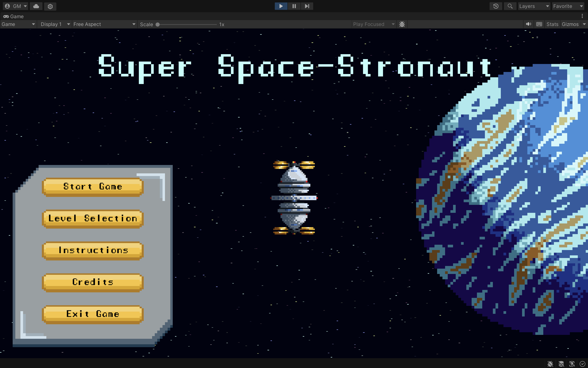Open the GM account dropdown
The height and width of the screenshot is (368, 588).
(16, 6)
